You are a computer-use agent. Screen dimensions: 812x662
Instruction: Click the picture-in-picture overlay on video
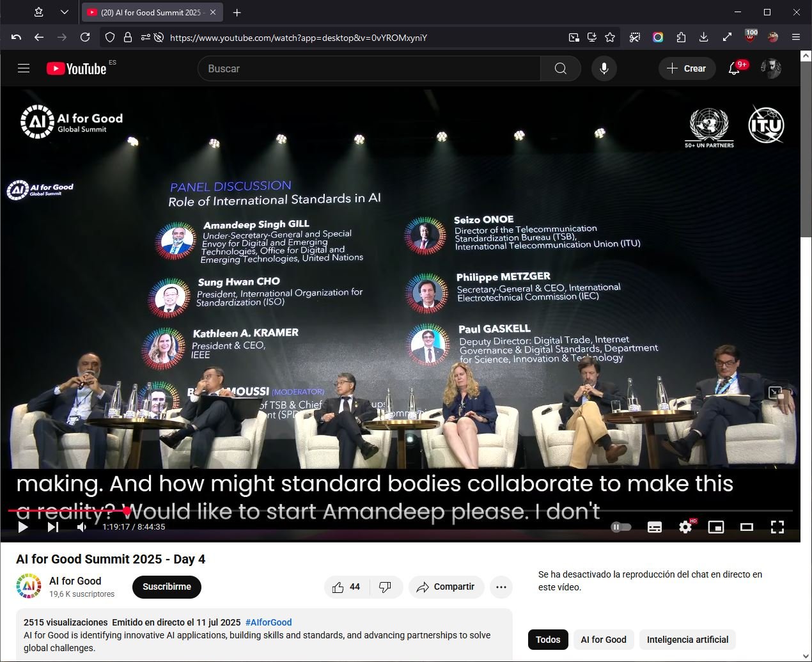(776, 392)
